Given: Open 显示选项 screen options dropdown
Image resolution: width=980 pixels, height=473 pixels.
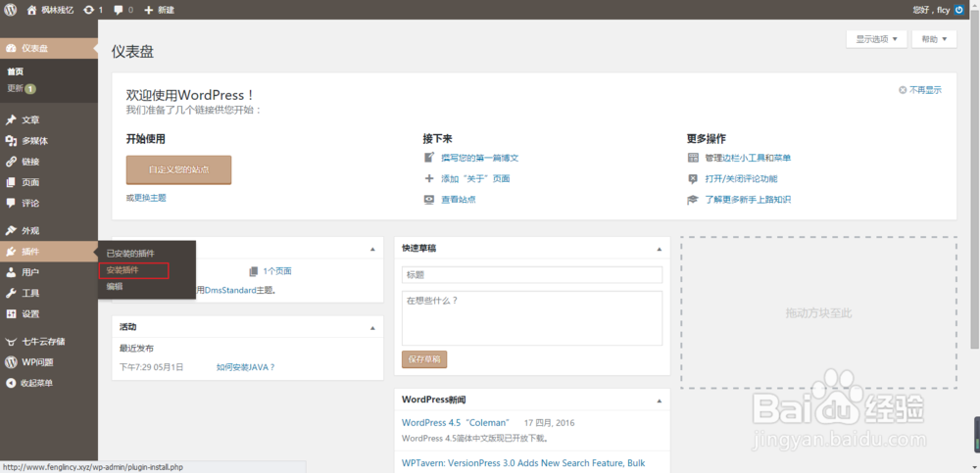Looking at the screenshot, I should click(x=876, y=39).
